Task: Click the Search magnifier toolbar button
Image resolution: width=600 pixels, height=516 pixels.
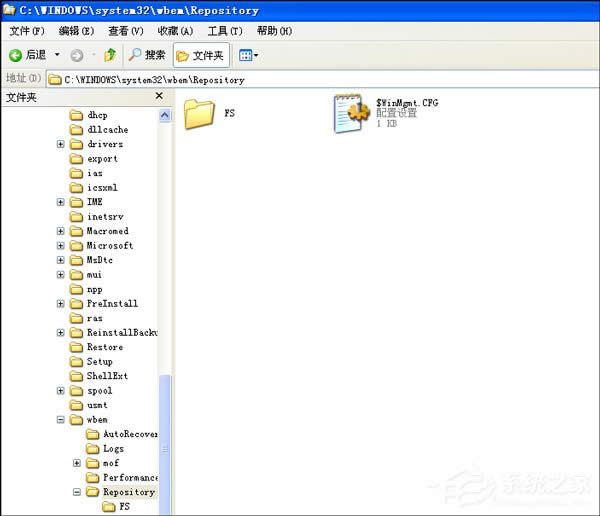Action: (x=145, y=55)
